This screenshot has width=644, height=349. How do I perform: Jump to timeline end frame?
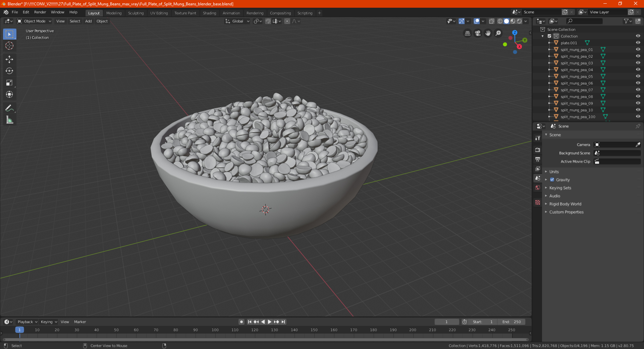click(x=283, y=322)
